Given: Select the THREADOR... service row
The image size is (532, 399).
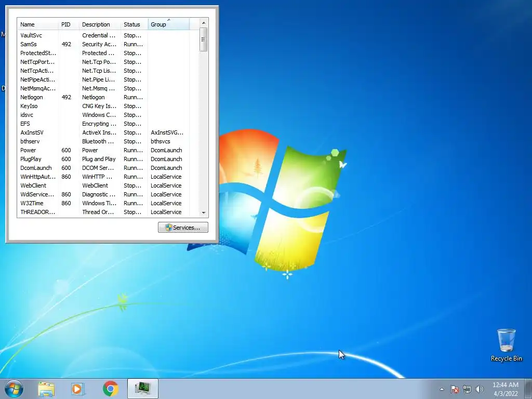Looking at the screenshot, I should click(x=103, y=212).
